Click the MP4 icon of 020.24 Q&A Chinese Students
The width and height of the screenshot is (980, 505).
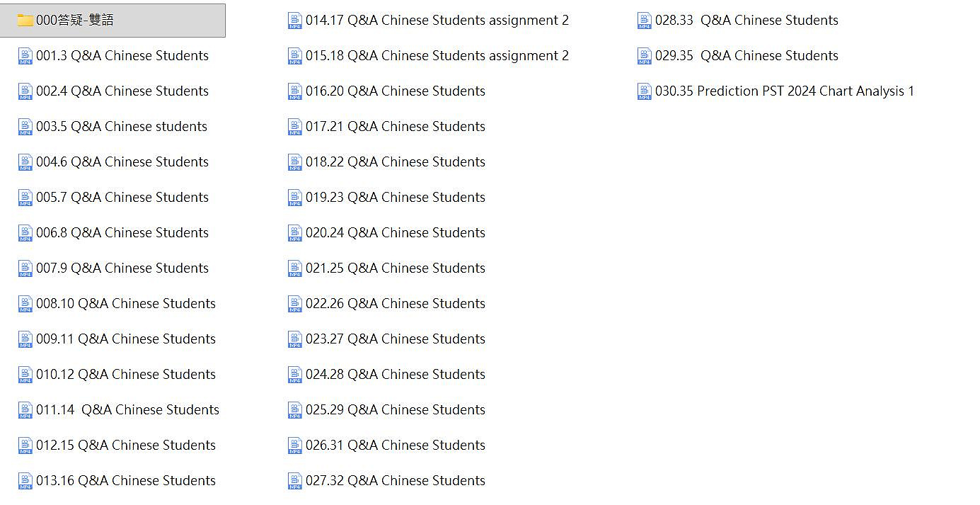295,233
